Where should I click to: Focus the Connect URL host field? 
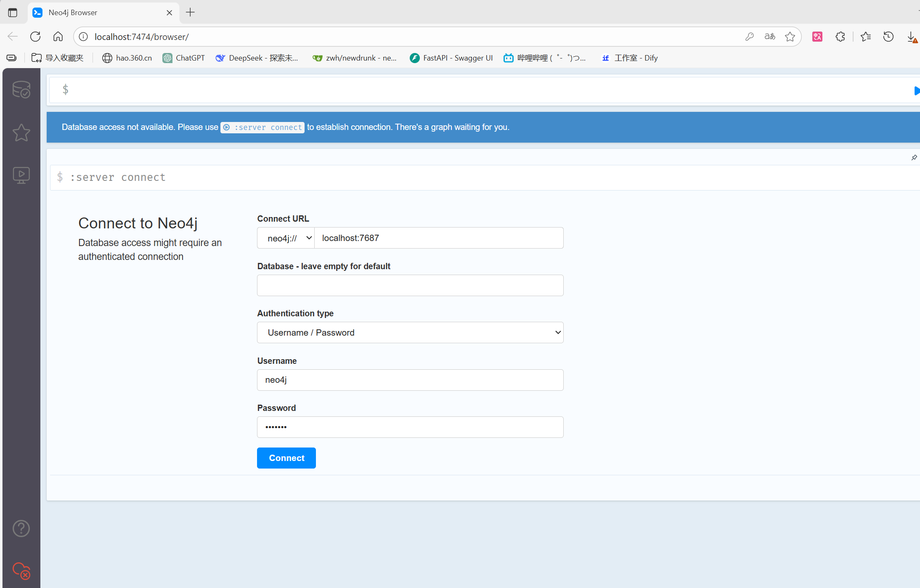click(x=439, y=238)
